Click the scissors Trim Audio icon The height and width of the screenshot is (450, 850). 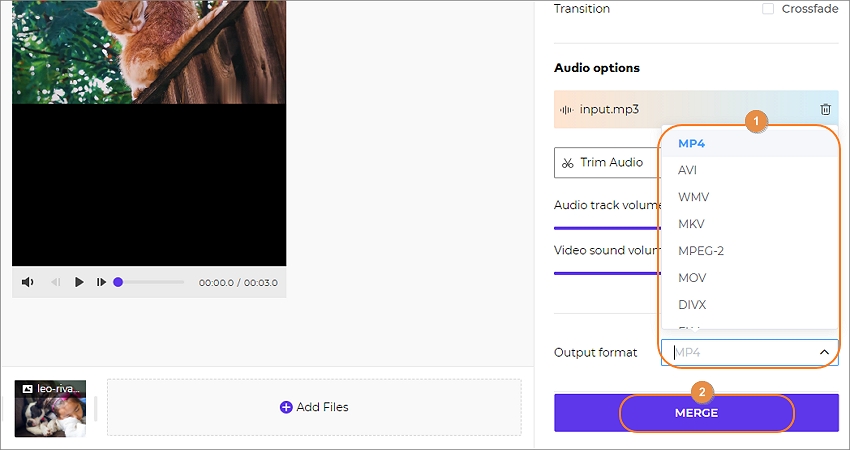point(567,163)
